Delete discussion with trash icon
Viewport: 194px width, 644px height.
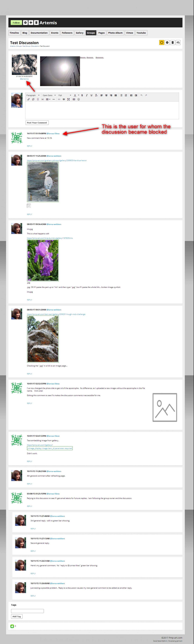(x=172, y=43)
